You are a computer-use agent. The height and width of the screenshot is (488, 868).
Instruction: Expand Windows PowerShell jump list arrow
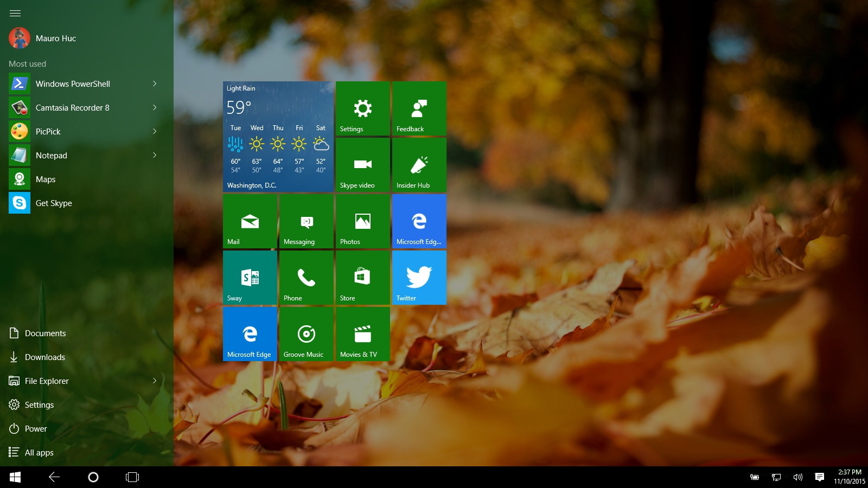click(155, 84)
